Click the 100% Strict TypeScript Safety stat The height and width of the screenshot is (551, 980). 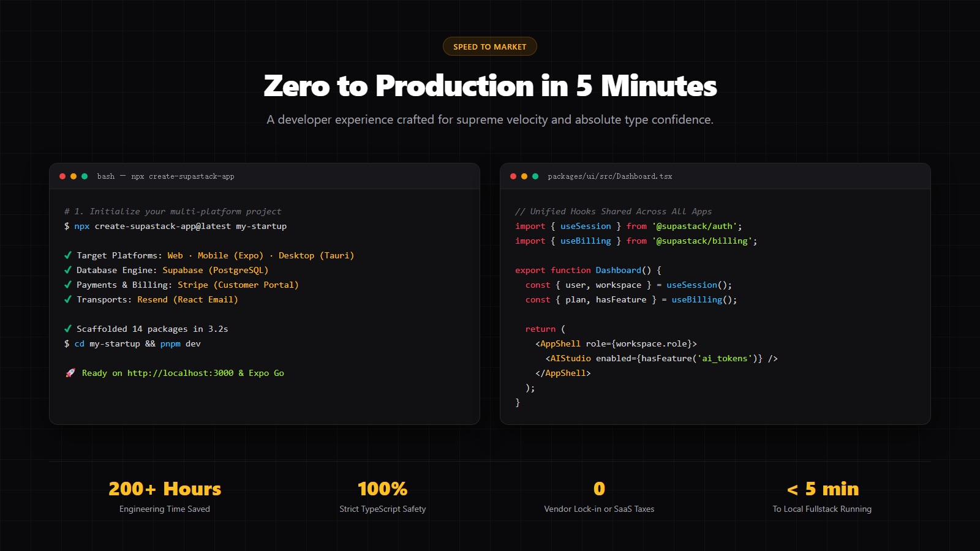pyautogui.click(x=383, y=497)
